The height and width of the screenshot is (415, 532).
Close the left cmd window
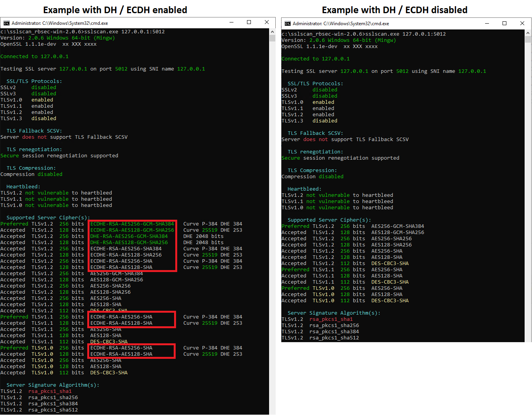click(x=267, y=22)
